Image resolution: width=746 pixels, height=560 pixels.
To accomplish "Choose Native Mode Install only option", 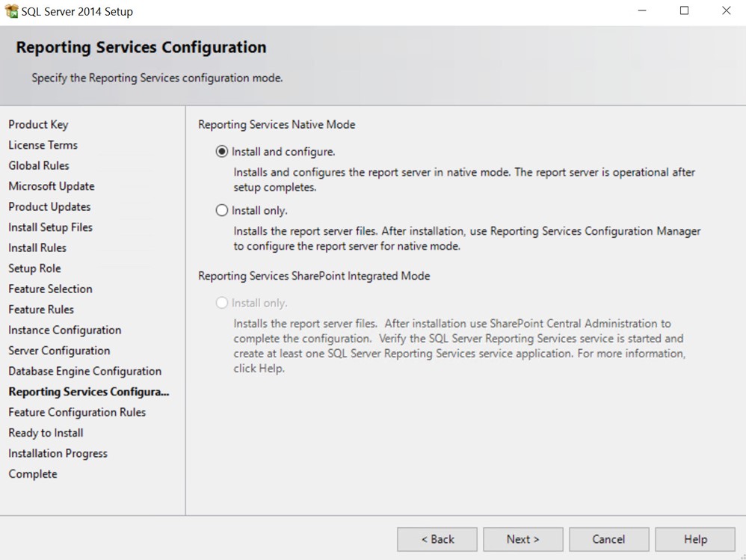I will pos(222,210).
